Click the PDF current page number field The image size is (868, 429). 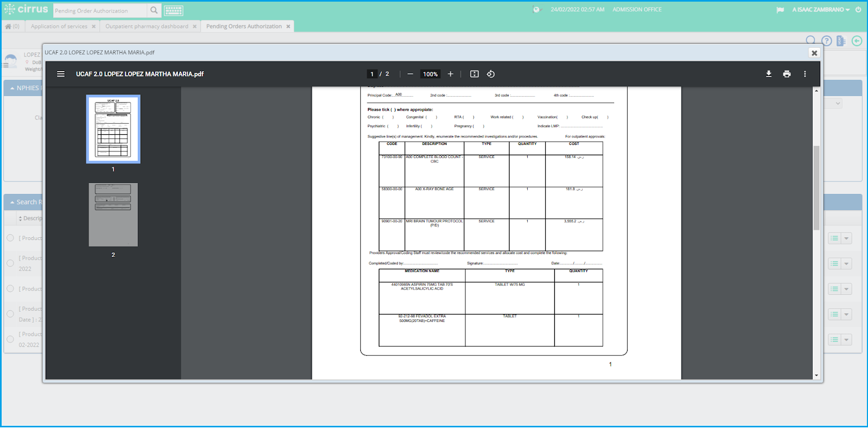pyautogui.click(x=372, y=74)
